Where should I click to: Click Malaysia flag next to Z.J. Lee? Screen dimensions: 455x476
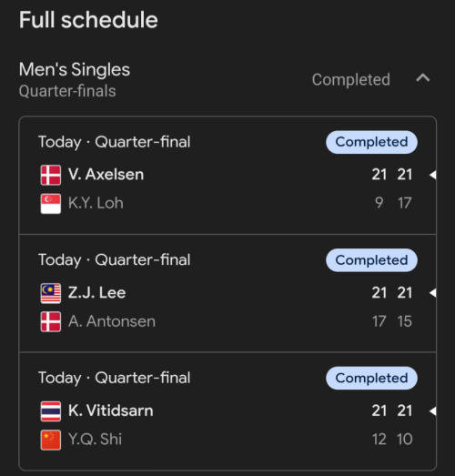click(51, 293)
